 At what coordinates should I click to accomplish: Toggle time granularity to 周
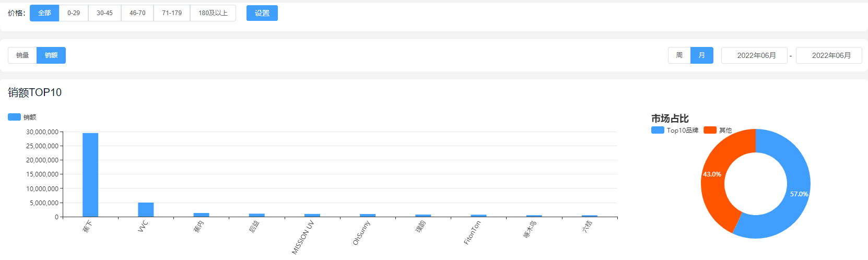(679, 55)
